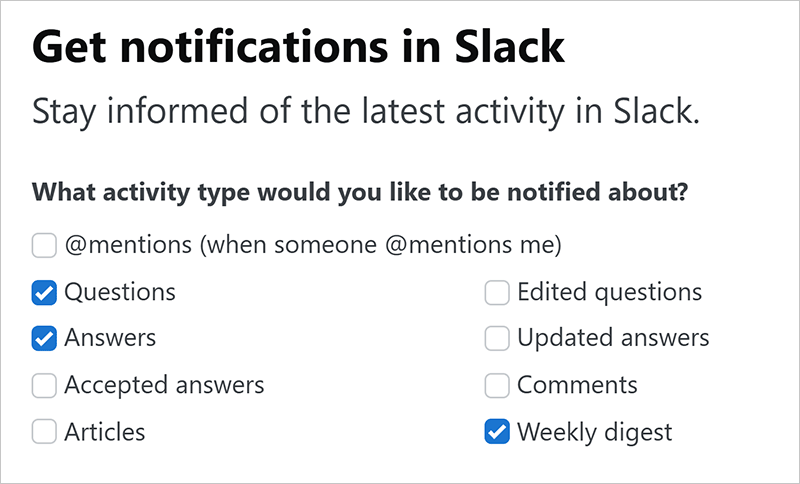Click the "Weekly digest" label text
Viewport: 800px width, 484px height.
tap(594, 432)
